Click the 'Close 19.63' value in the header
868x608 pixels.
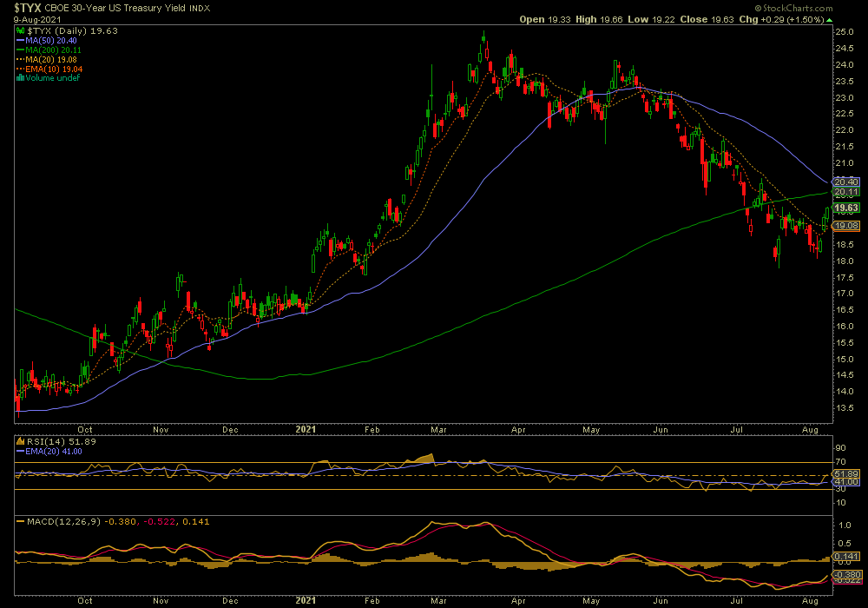[x=707, y=19]
